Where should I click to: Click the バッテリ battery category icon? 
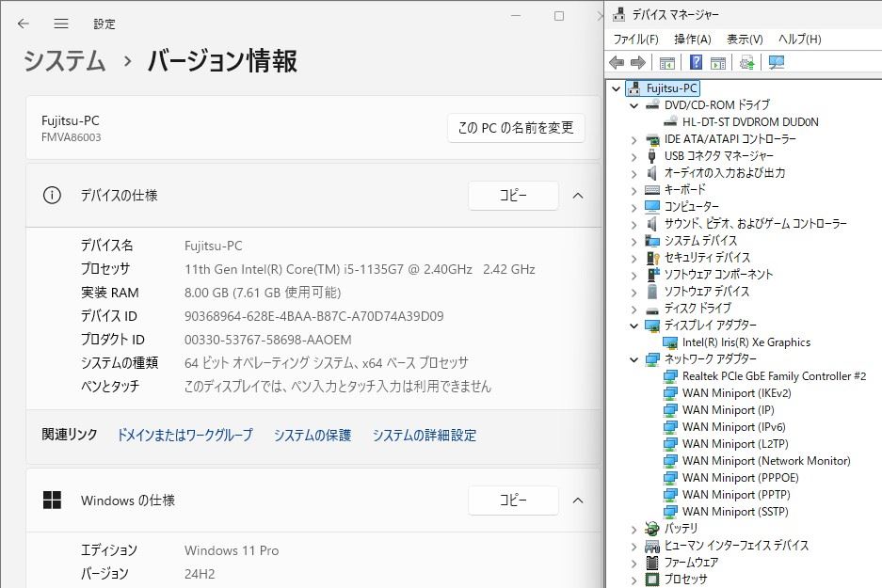tap(652, 529)
